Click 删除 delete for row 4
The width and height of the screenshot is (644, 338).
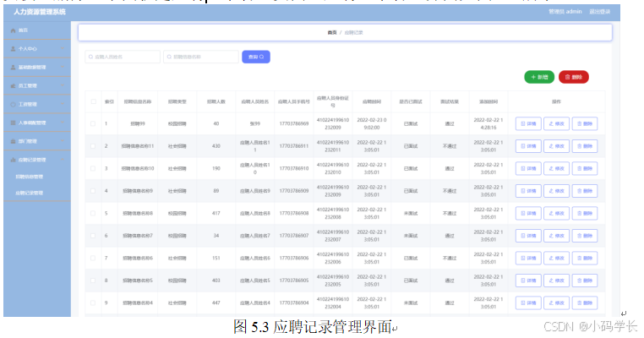[x=585, y=191]
